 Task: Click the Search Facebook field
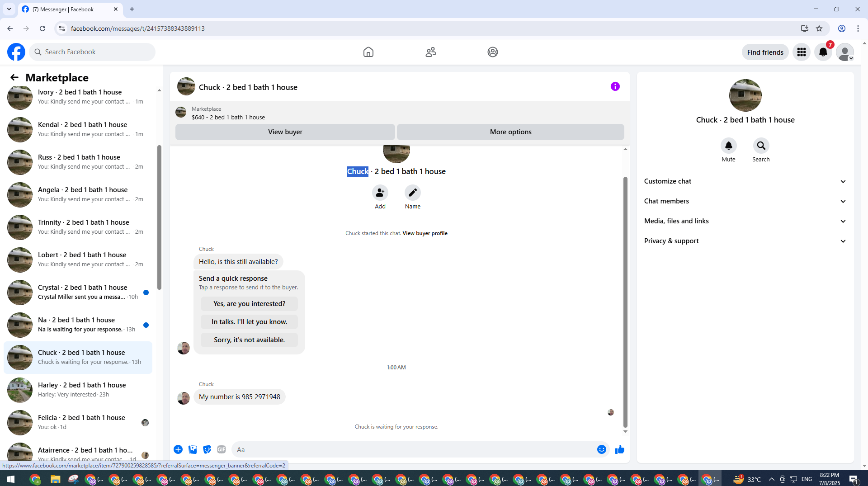point(92,52)
